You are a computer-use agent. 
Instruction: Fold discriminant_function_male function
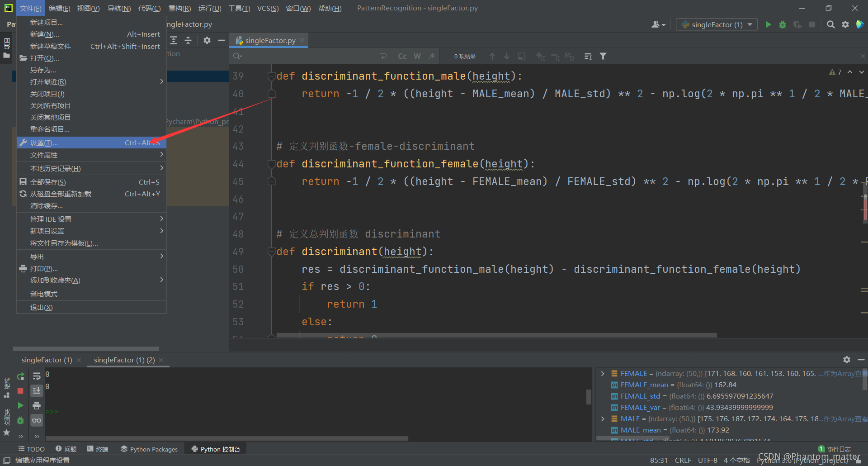coord(271,76)
